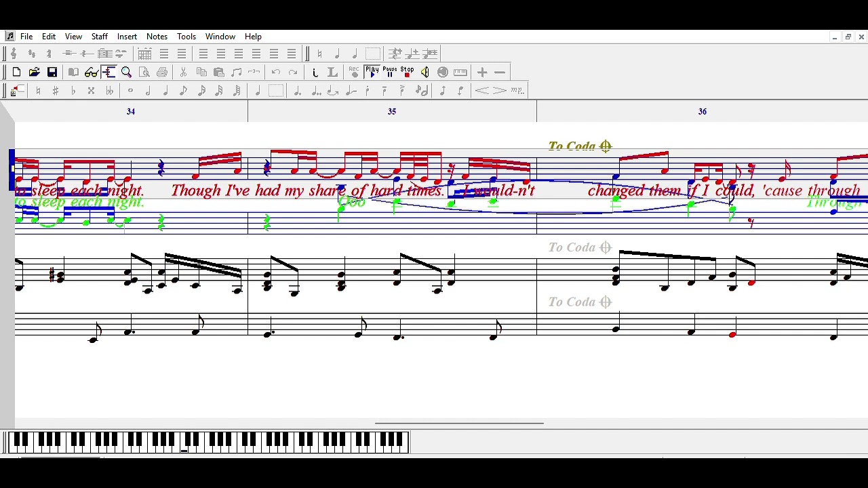
Task: Select the natural accidental
Action: [x=38, y=91]
